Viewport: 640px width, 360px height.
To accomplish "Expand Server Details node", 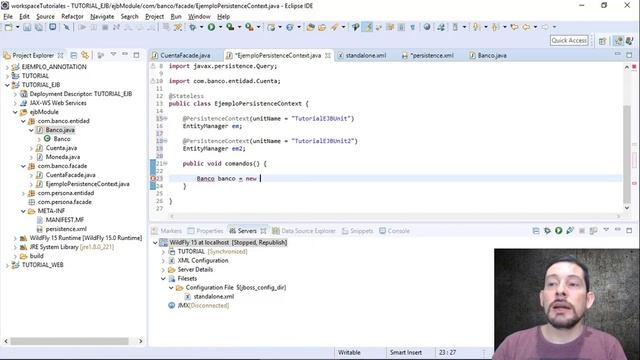I will click(163, 269).
